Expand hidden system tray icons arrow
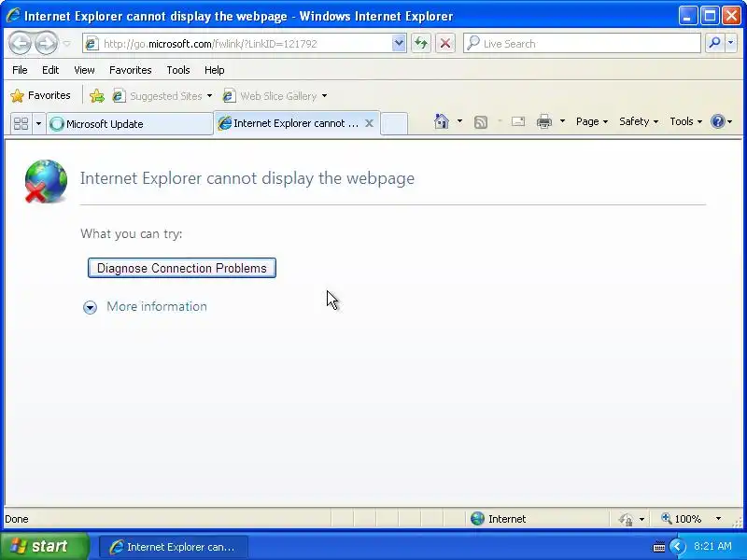 pos(677,547)
